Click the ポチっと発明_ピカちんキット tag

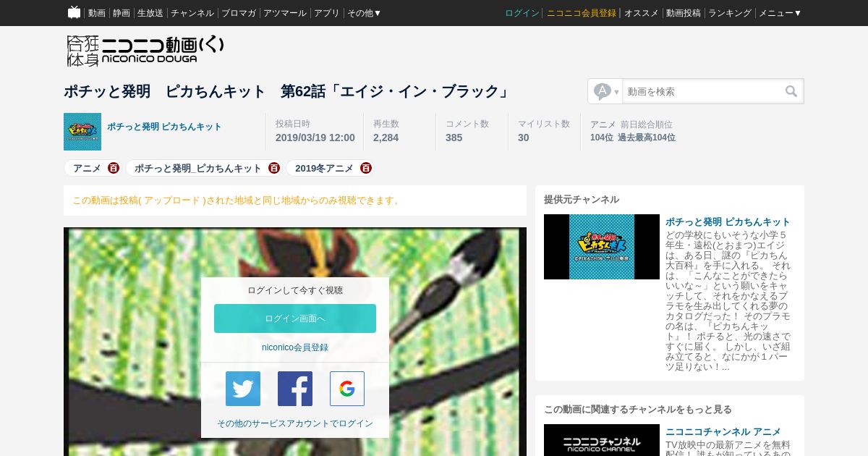(x=198, y=168)
